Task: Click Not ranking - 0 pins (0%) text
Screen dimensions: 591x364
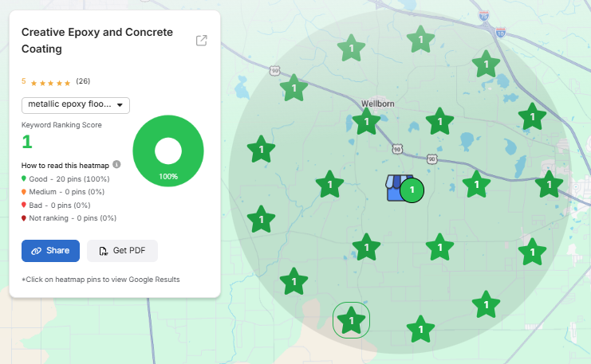Action: (73, 218)
